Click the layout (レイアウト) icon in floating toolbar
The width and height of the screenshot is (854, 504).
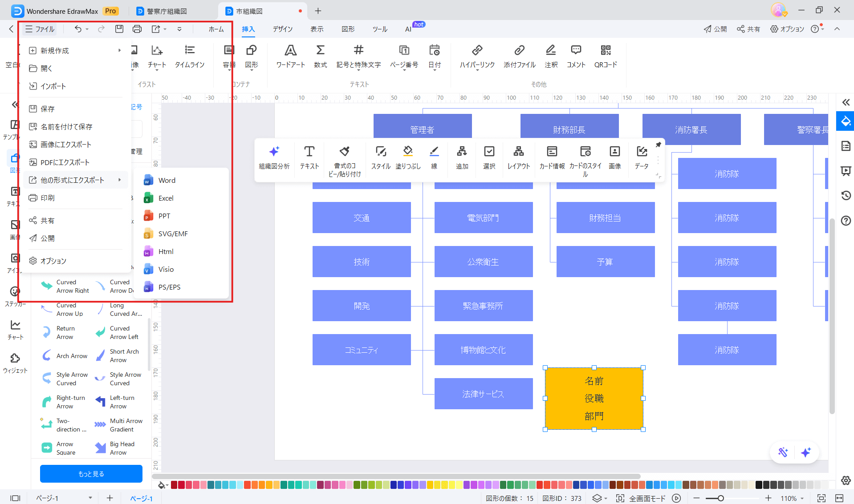pos(519,157)
